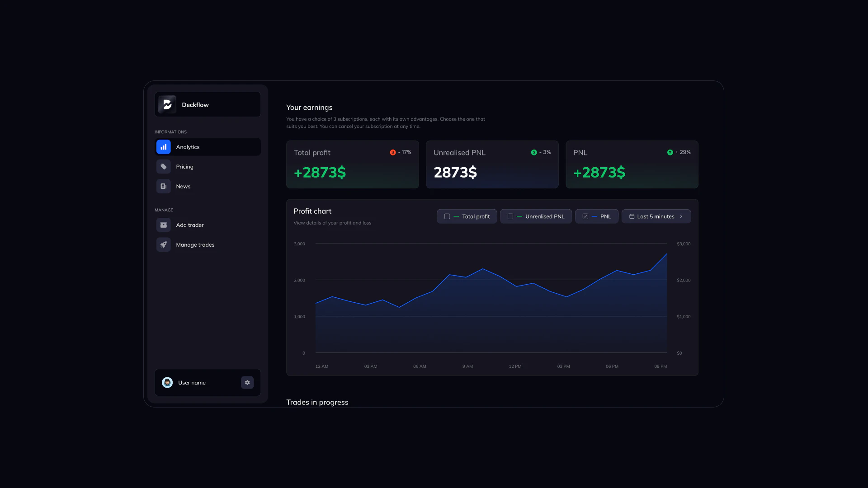Open settings via the gear icon
The height and width of the screenshot is (488, 868).
[x=247, y=382]
